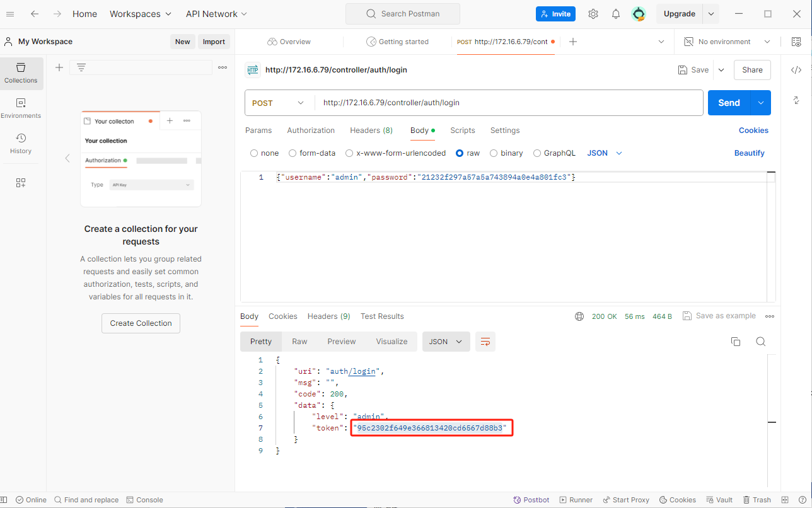This screenshot has width=812, height=508.
Task: Click the Share button
Action: point(752,70)
